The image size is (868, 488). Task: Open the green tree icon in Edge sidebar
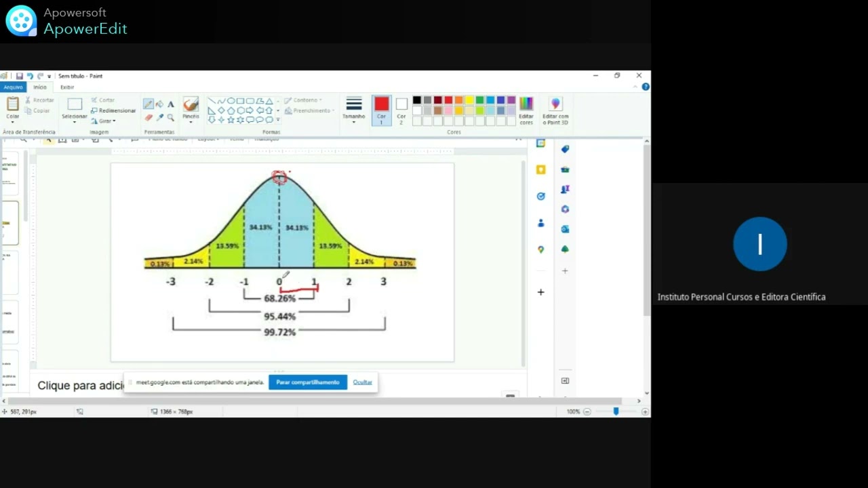point(565,249)
